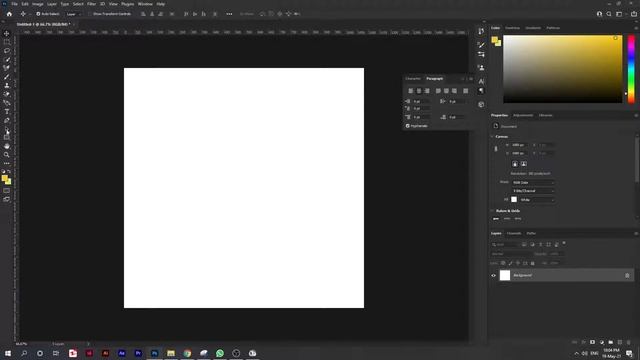Click the default colors reset icon in toolbox
Screen dimensions: 640x360
point(4,172)
